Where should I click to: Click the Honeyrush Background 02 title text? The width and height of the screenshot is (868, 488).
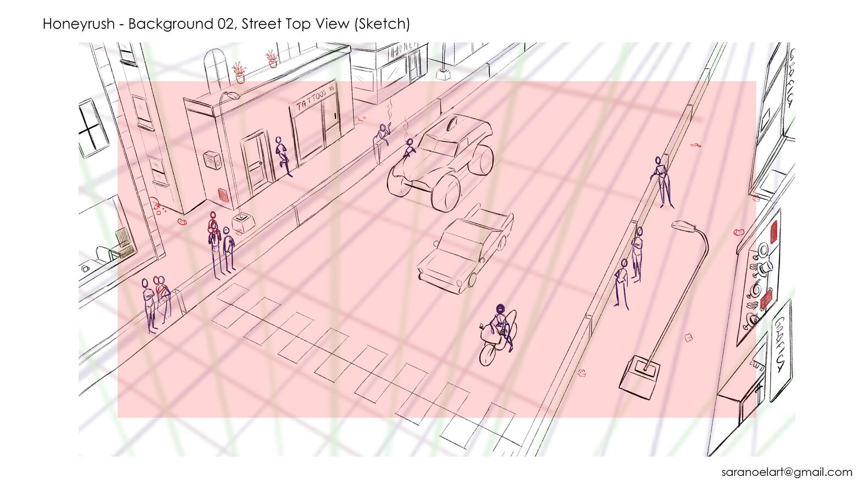pyautogui.click(x=226, y=24)
